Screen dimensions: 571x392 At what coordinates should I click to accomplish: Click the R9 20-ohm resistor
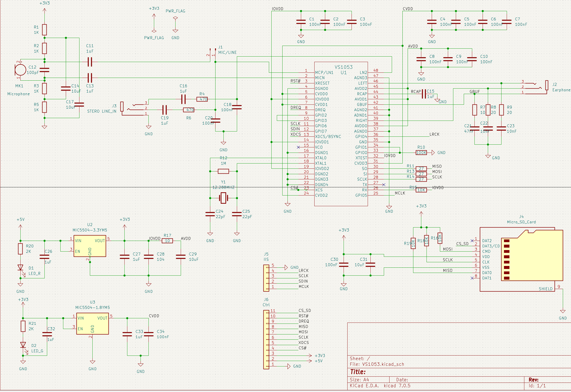click(501, 110)
